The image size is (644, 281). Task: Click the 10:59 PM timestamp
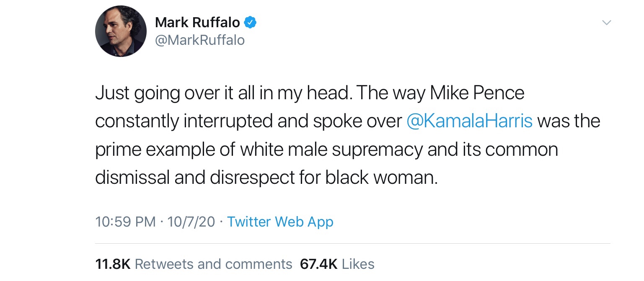coord(125,222)
